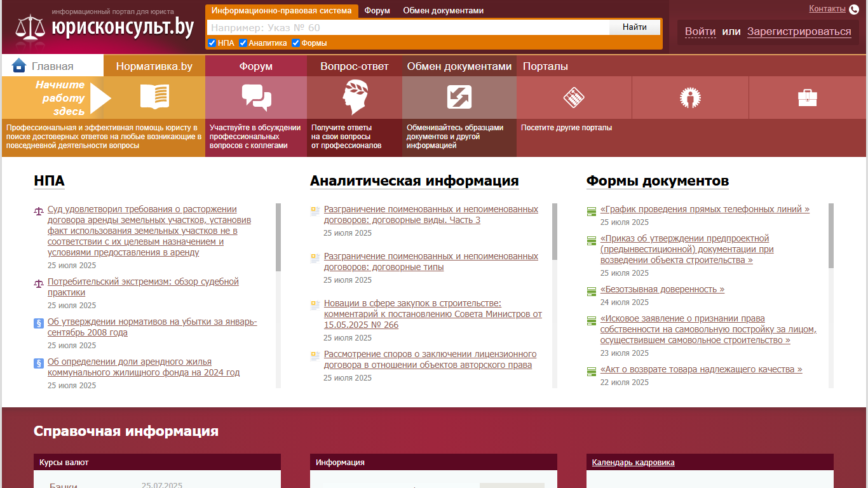This screenshot has width=868, height=488.
Task: Click form icon beside Безотзывная доверенность
Action: [x=592, y=290]
